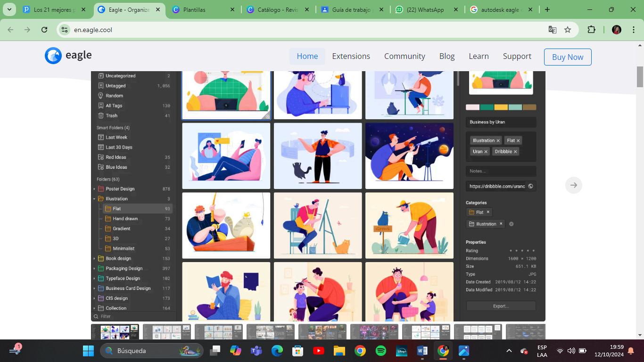Remove the Illustration tag
The width and height of the screenshot is (644, 362).
498,140
